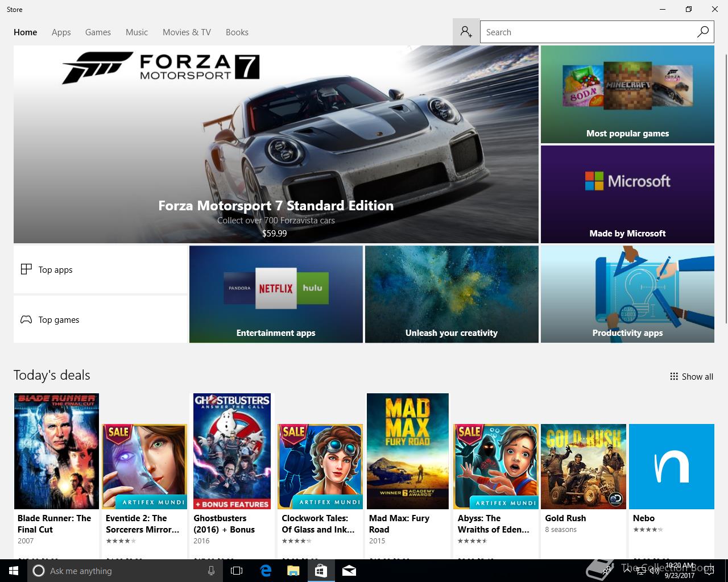Open Show all deals link
728x582 pixels.
[692, 376]
